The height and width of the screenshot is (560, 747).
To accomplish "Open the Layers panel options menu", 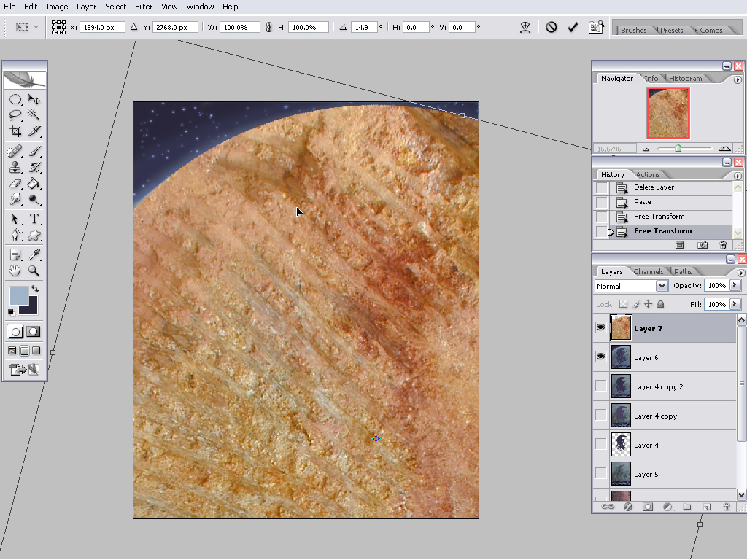I will tap(741, 273).
